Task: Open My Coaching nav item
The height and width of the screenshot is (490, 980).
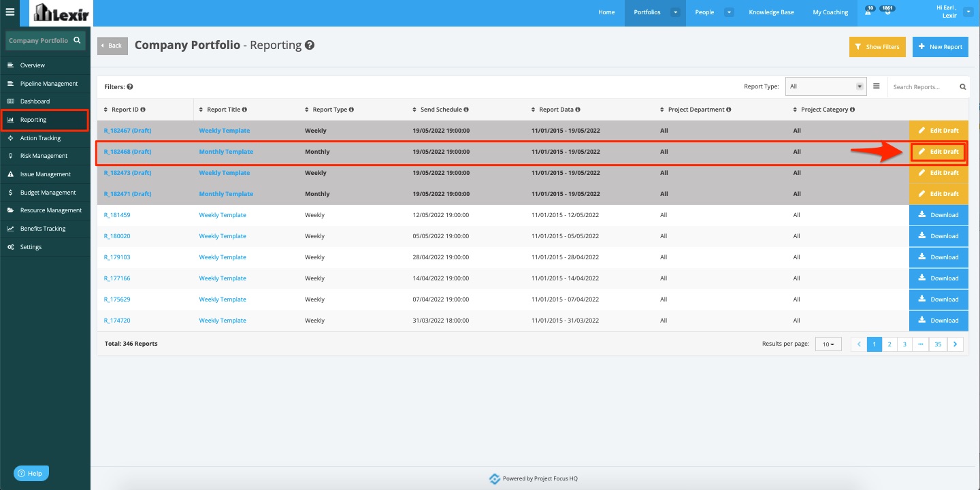Action: click(x=830, y=12)
